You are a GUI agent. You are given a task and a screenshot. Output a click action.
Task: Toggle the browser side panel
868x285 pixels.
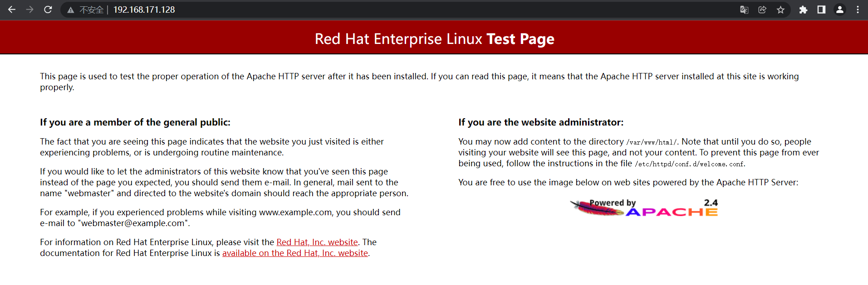821,10
